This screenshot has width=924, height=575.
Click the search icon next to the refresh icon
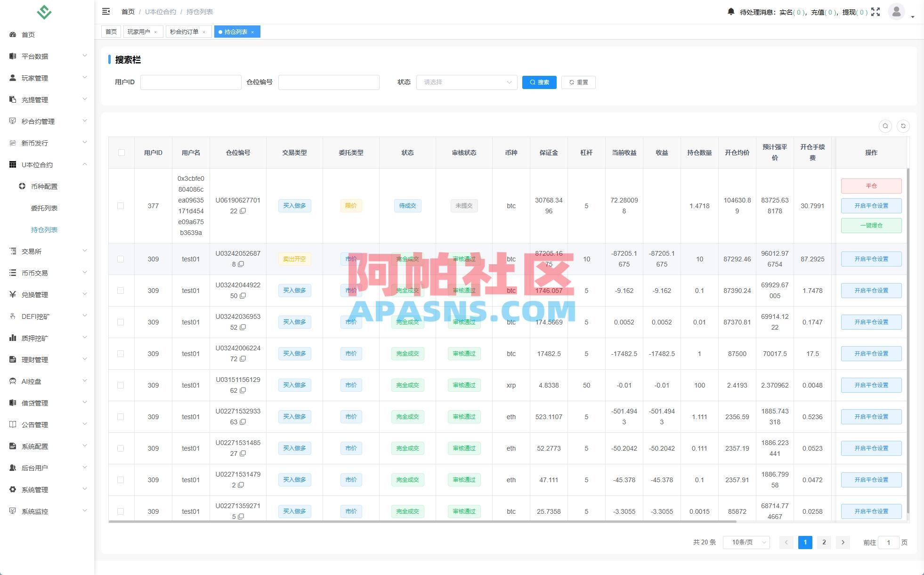click(x=886, y=126)
